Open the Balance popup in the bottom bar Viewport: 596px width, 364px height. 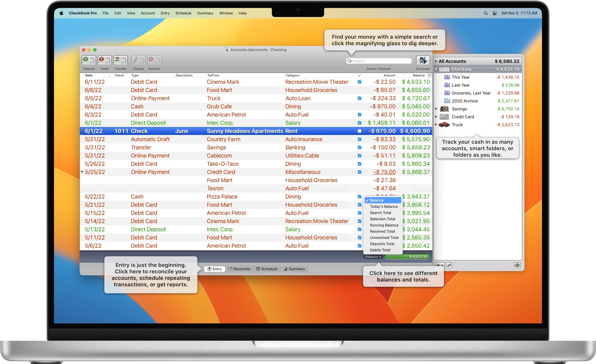(373, 257)
